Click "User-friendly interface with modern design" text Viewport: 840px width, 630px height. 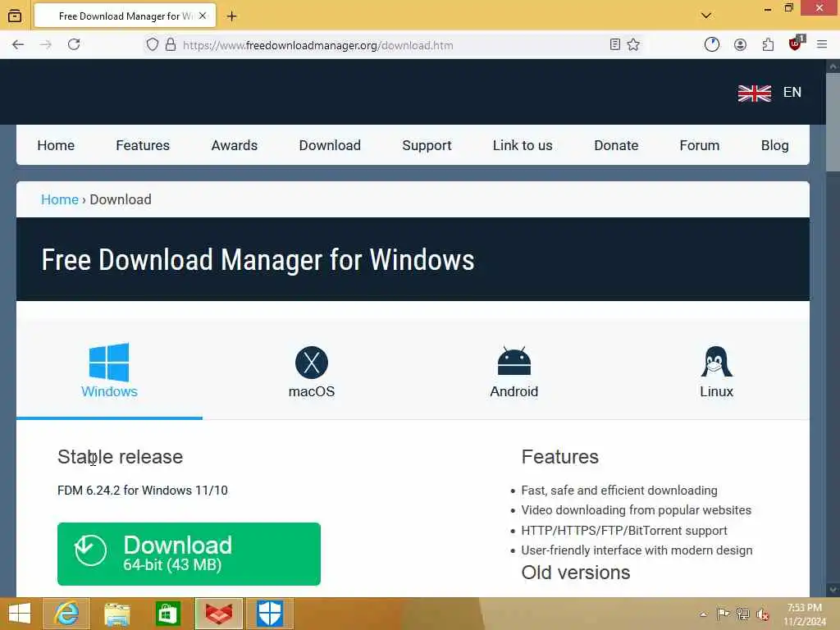click(x=637, y=550)
